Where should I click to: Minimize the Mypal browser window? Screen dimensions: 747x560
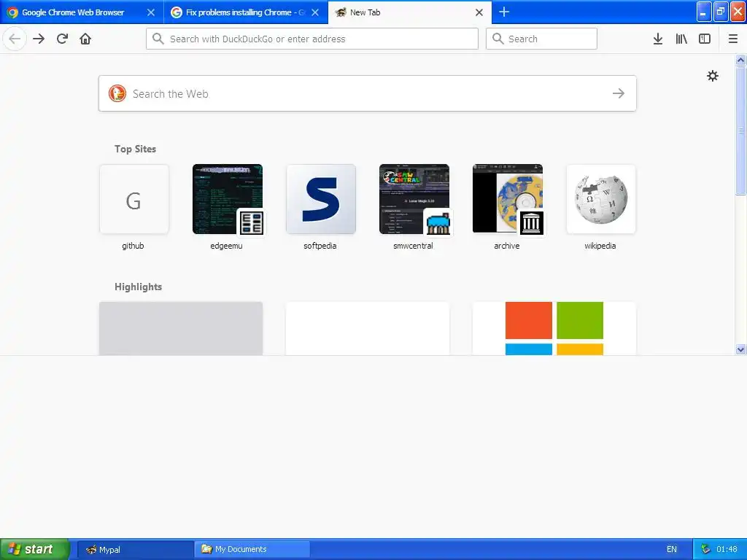pyautogui.click(x=704, y=12)
